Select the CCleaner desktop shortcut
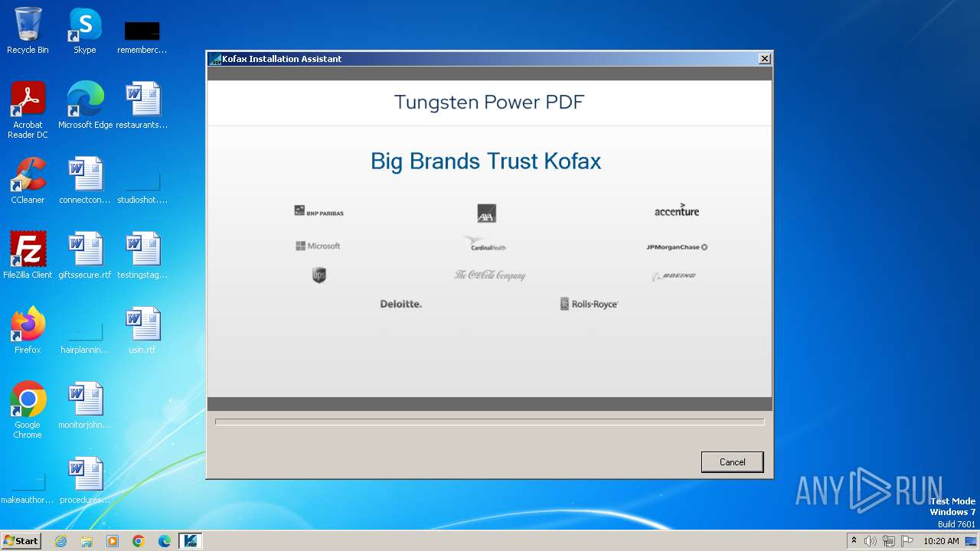Viewport: 980px width, 551px height. [x=28, y=180]
